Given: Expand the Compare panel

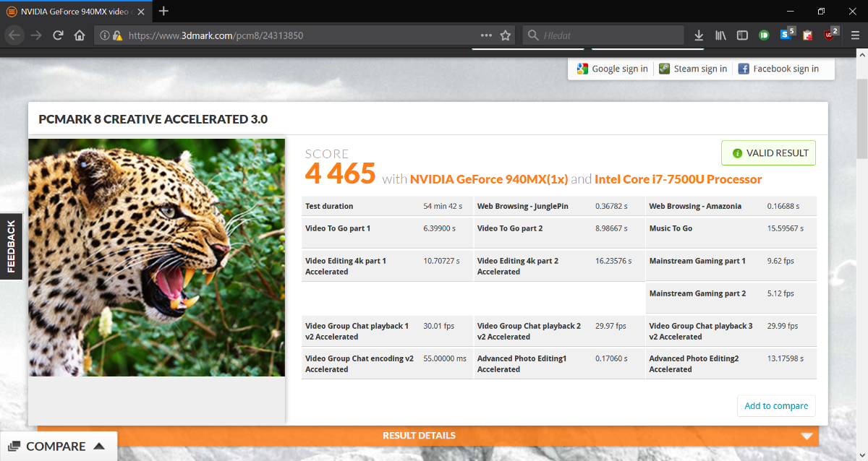Looking at the screenshot, I should (x=58, y=447).
